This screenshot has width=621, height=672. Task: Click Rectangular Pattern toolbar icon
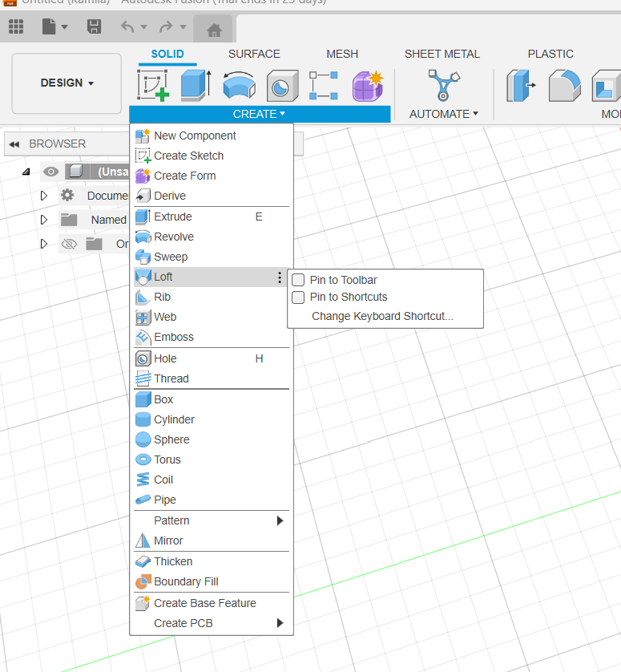tap(324, 85)
